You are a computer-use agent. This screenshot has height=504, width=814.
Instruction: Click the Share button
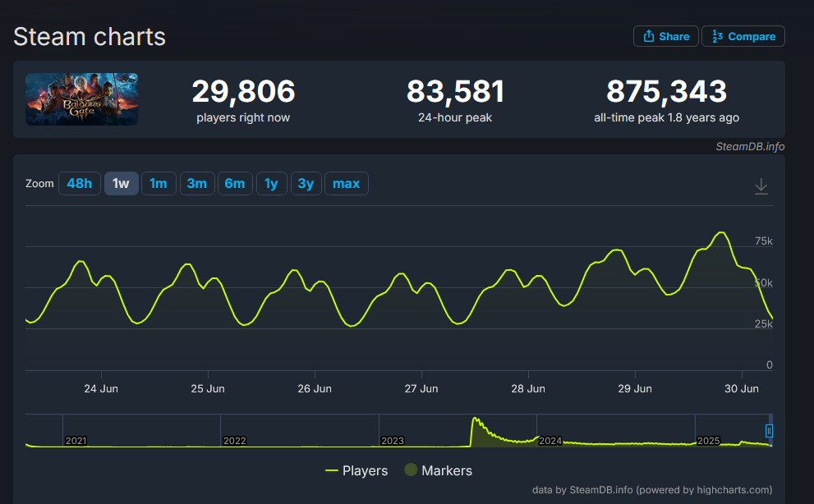point(665,36)
